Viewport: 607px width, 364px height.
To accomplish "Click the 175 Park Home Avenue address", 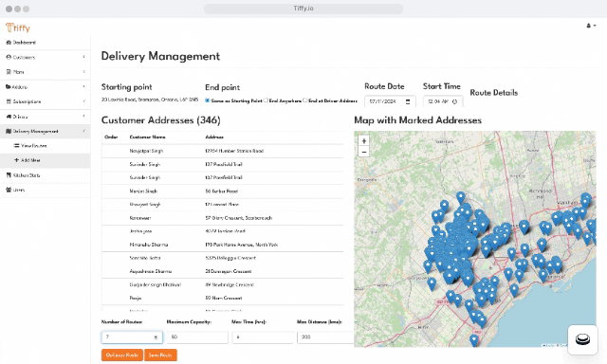I will [242, 245].
